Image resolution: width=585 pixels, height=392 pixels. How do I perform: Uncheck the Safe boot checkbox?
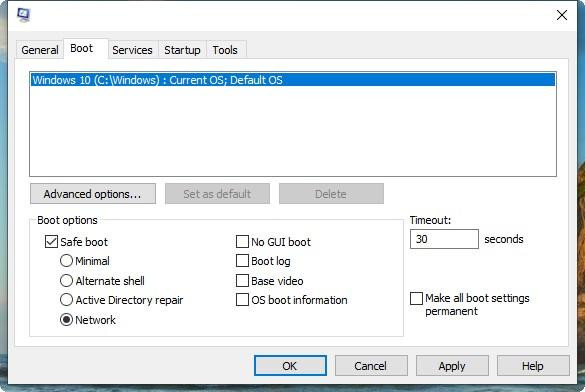point(51,242)
